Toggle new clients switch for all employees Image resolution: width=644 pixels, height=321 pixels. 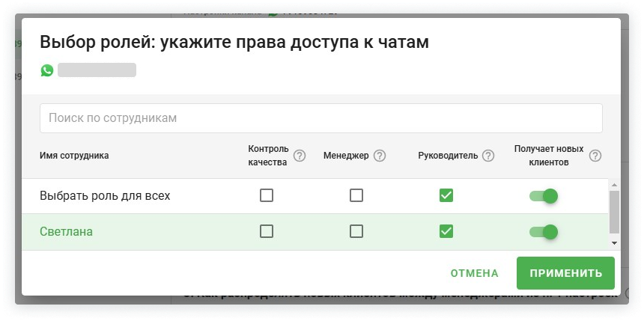point(544,196)
